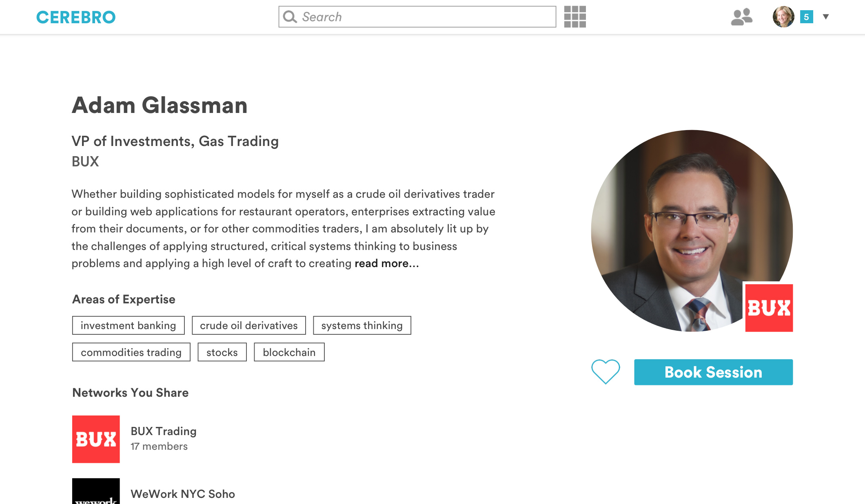Open the BUX Trading network link
This screenshot has width=865, height=504.
pos(163,431)
